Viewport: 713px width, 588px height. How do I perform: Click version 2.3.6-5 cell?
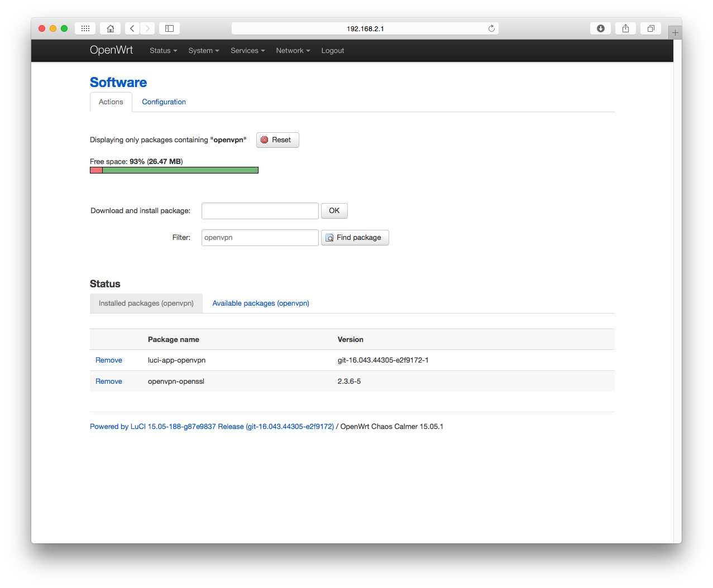[349, 382]
